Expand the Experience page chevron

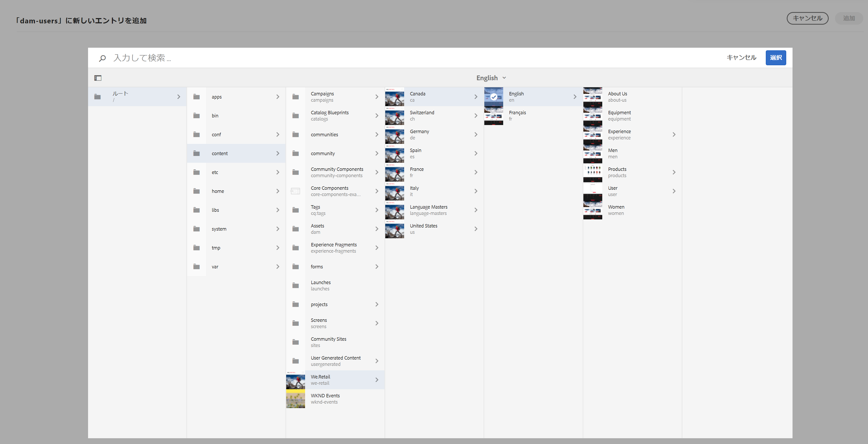tap(674, 134)
